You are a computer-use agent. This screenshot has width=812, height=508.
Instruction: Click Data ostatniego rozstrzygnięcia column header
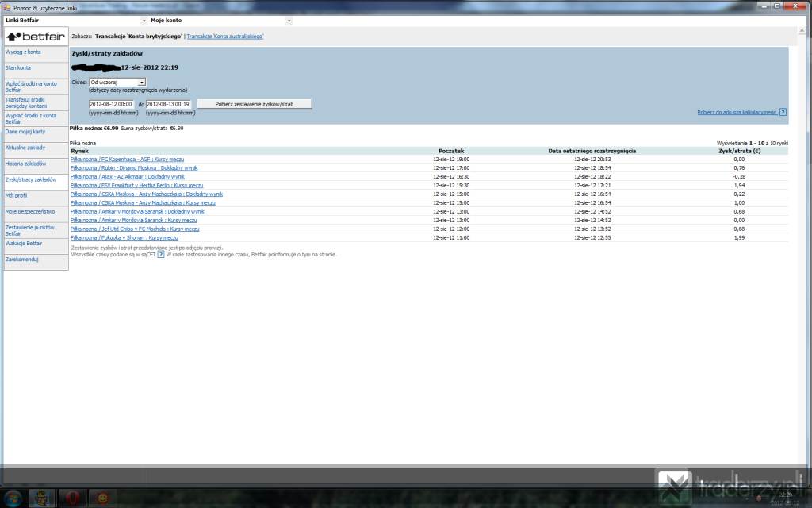point(592,151)
